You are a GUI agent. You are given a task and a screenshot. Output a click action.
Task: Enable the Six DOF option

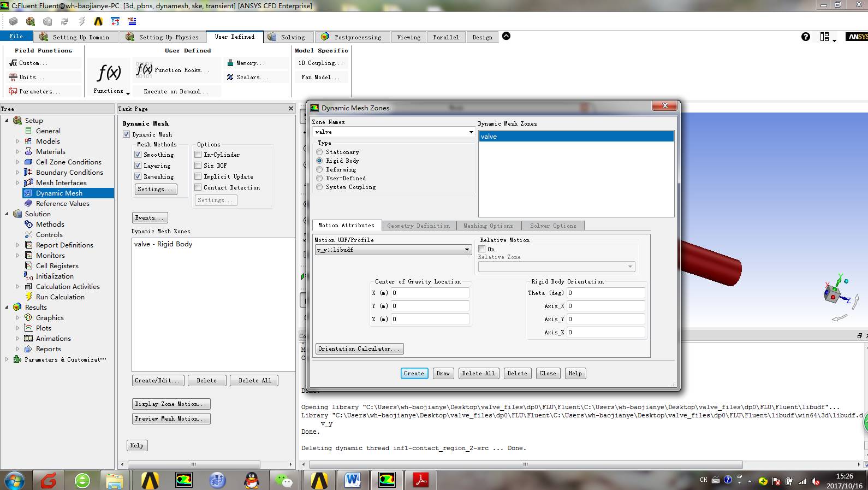point(198,166)
